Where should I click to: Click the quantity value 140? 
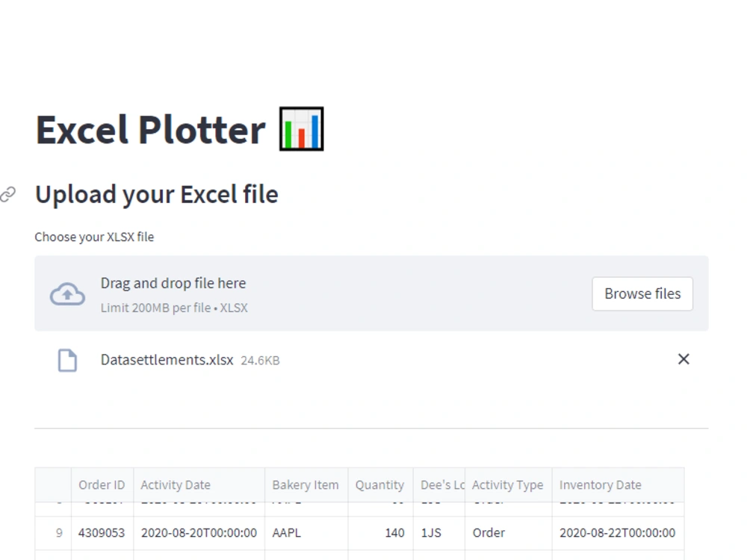394,532
